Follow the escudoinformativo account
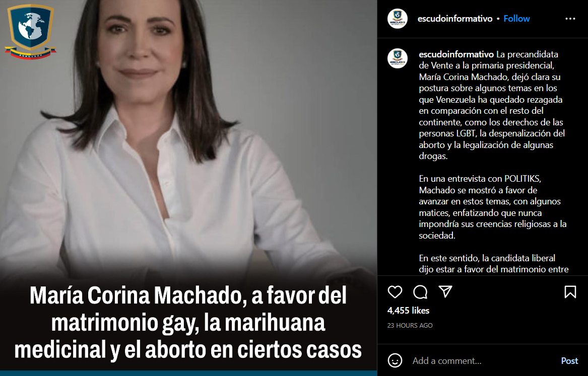Image resolution: width=588 pixels, height=376 pixels. pyautogui.click(x=516, y=19)
